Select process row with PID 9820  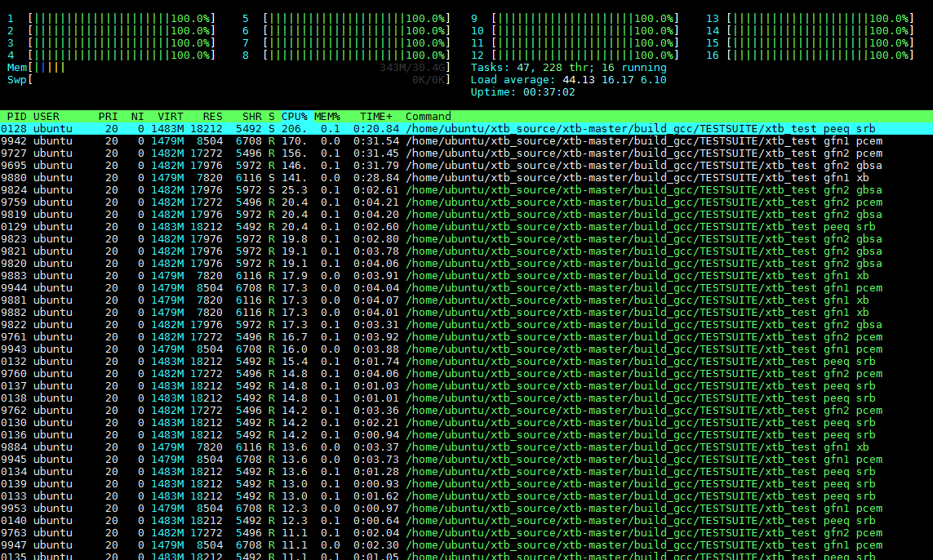tap(467, 264)
